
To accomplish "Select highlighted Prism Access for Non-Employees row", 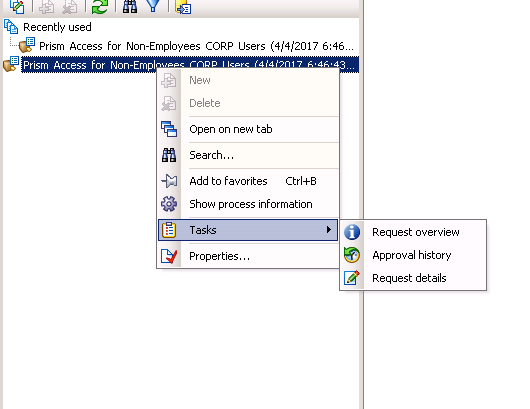I will point(190,65).
